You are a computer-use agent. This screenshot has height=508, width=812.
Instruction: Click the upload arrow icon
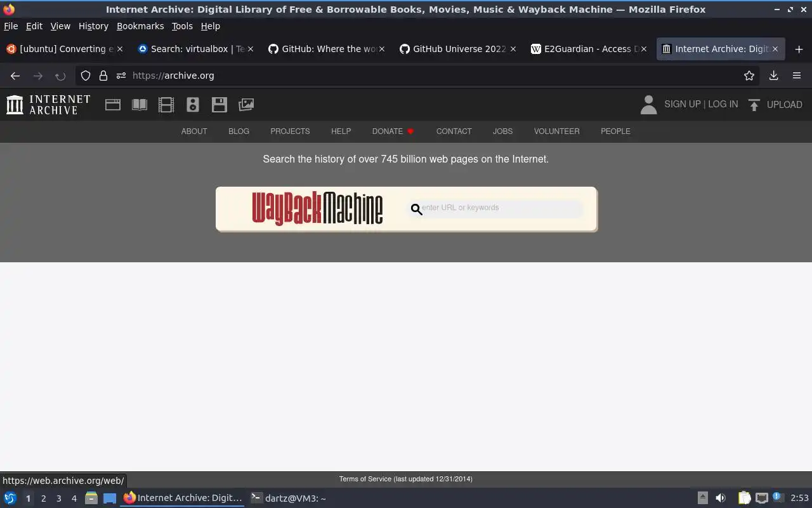[x=754, y=105]
